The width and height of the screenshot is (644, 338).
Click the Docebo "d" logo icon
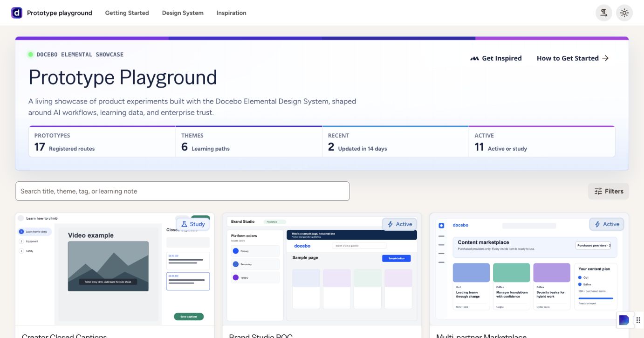coord(17,13)
